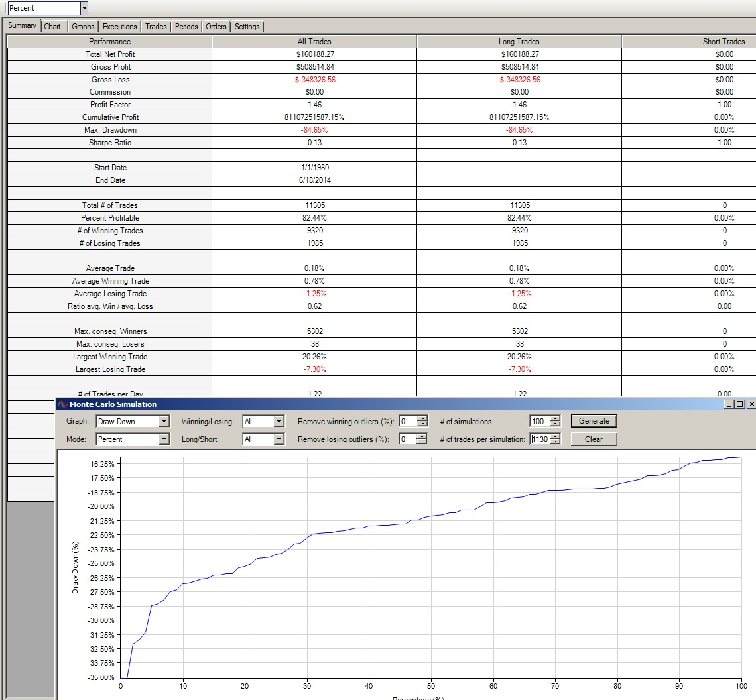Switch to the Summary tab

pyautogui.click(x=22, y=26)
